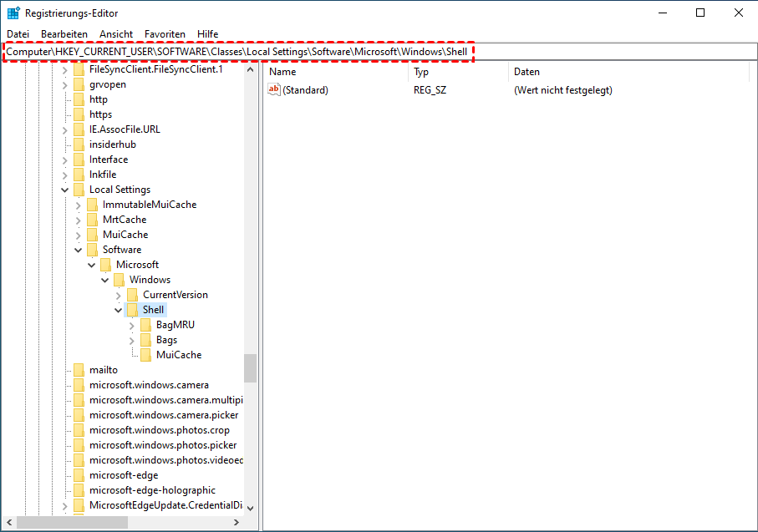Click the registry path address bar
Image resolution: width=758 pixels, height=532 pixels.
coord(379,52)
